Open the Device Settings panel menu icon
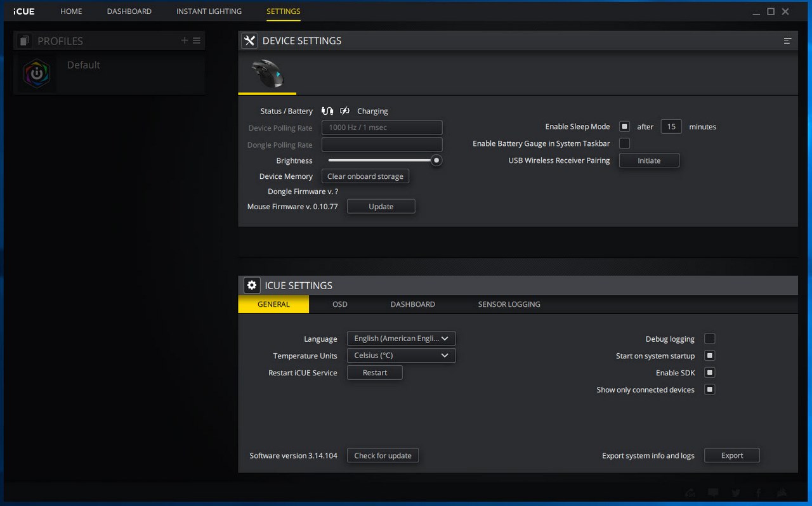 (x=787, y=41)
